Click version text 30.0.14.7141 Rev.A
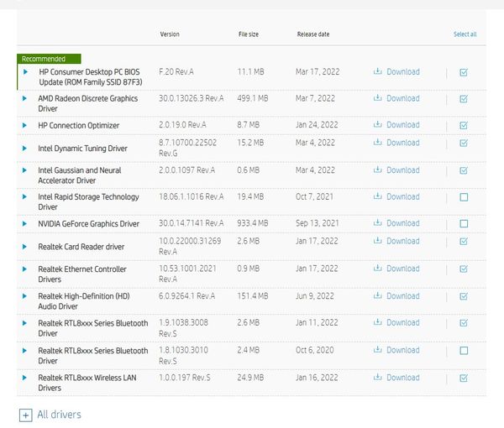 (192, 223)
